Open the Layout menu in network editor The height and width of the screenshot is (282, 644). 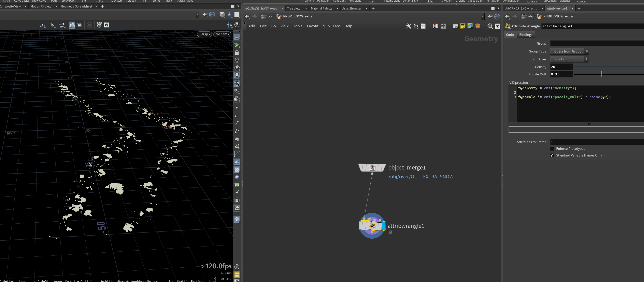[313, 26]
